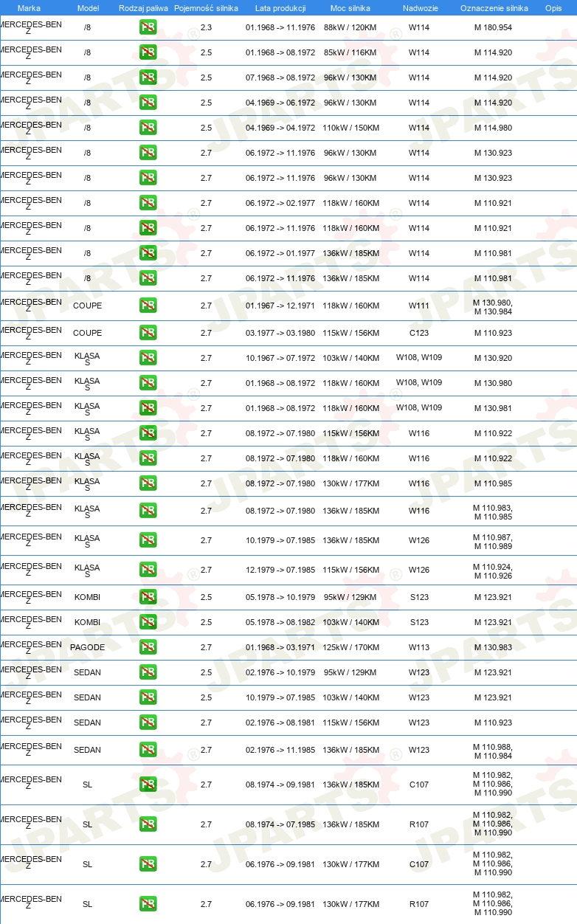Click the Rodzaj paliwa column header
This screenshot has width=577, height=924.
point(143,8)
